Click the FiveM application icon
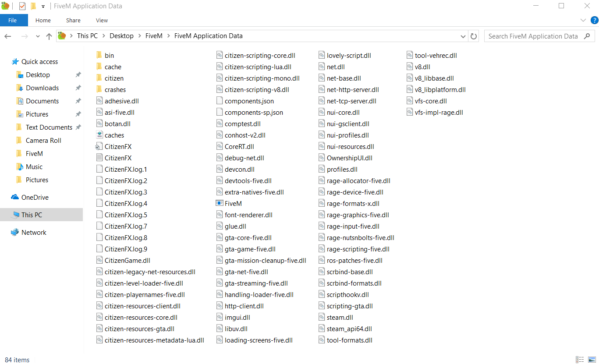This screenshot has height=364, width=599. (x=220, y=203)
